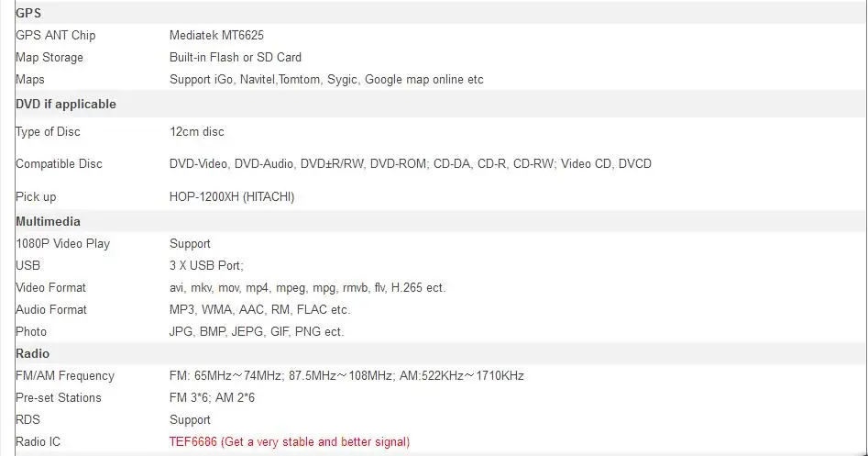This screenshot has width=868, height=456.
Task: Click the GPS section header
Action: [x=28, y=13]
